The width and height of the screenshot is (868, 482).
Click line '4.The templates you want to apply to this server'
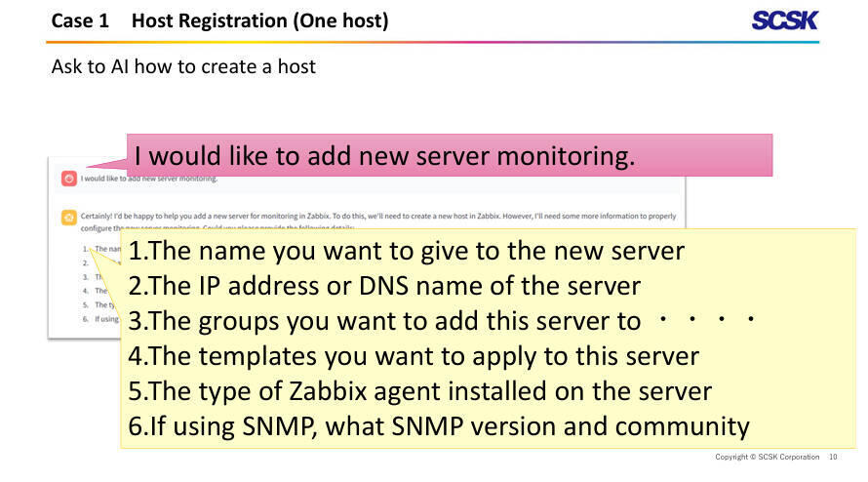pos(414,356)
